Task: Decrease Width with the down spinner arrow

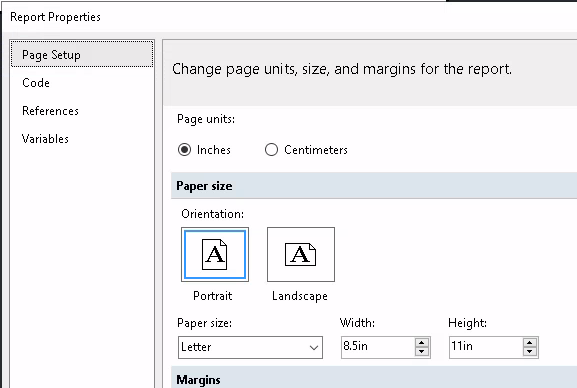Action: tap(422, 352)
